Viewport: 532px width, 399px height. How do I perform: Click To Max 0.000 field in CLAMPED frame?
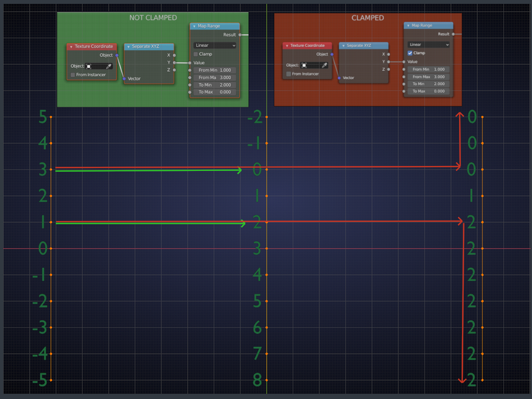point(428,91)
